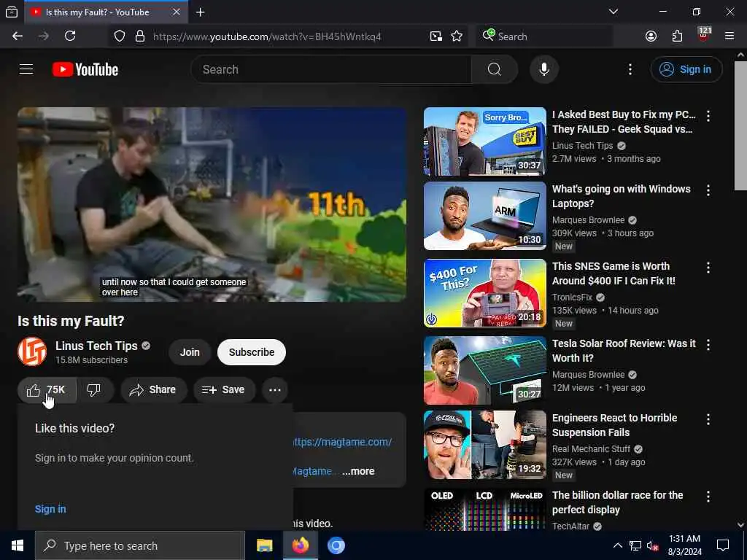The width and height of the screenshot is (747, 560).
Task: Open the Firefox View icon at top left
Action: tap(12, 12)
